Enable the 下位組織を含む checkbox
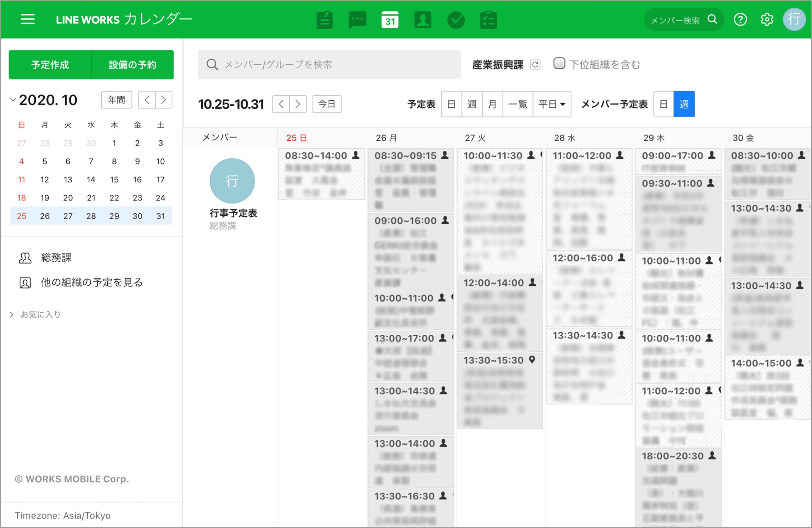 point(559,64)
